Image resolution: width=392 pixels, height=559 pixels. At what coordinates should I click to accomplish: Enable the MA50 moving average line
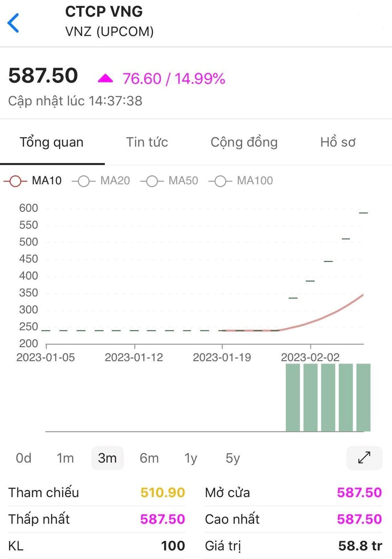point(170,181)
